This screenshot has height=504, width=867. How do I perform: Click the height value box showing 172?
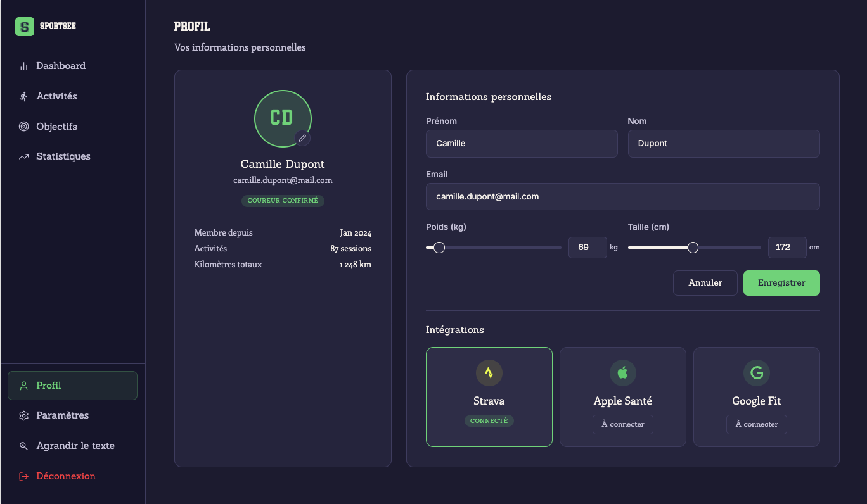click(787, 248)
